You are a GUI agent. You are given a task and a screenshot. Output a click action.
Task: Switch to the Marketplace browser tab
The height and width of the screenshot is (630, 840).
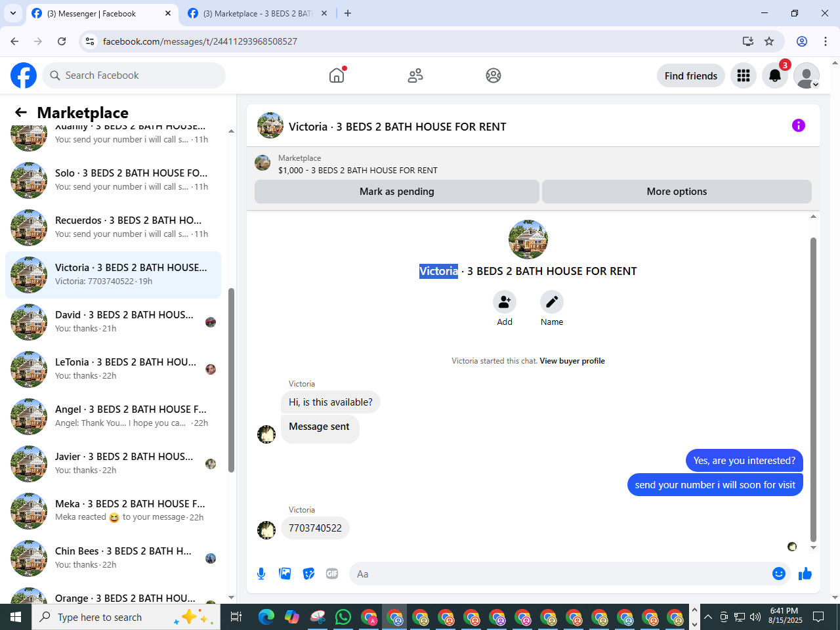258,13
